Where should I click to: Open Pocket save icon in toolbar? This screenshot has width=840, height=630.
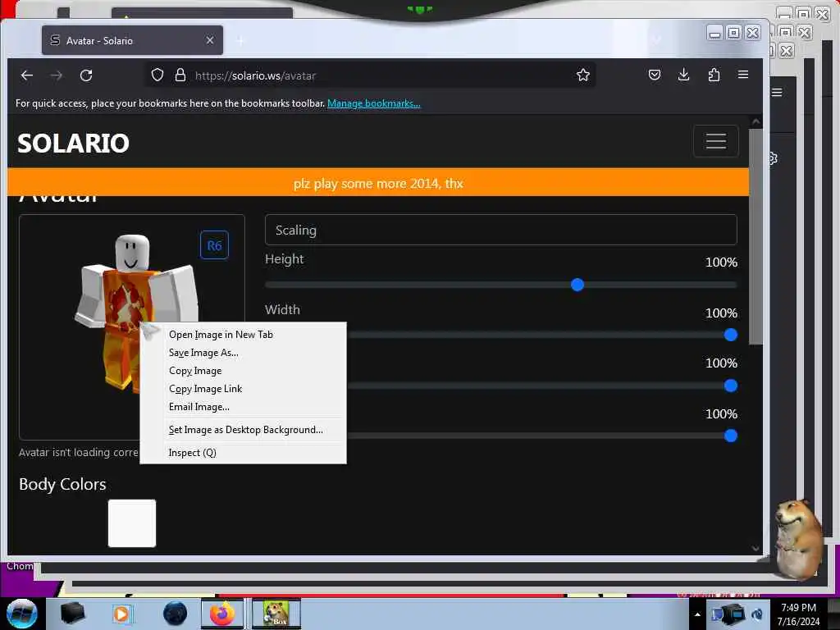tap(654, 75)
